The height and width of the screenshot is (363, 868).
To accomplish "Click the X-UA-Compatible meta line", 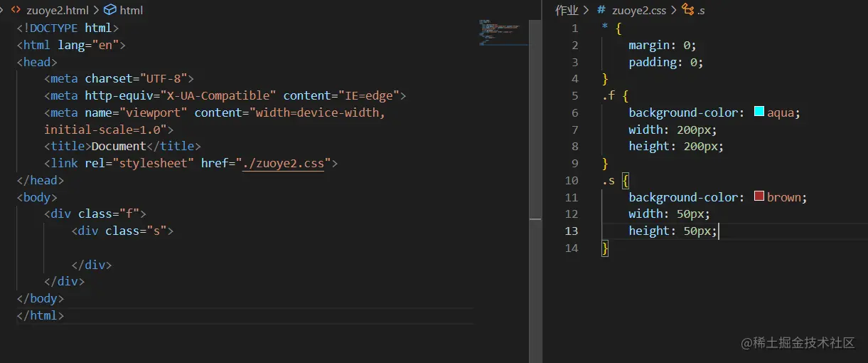I will click(225, 95).
